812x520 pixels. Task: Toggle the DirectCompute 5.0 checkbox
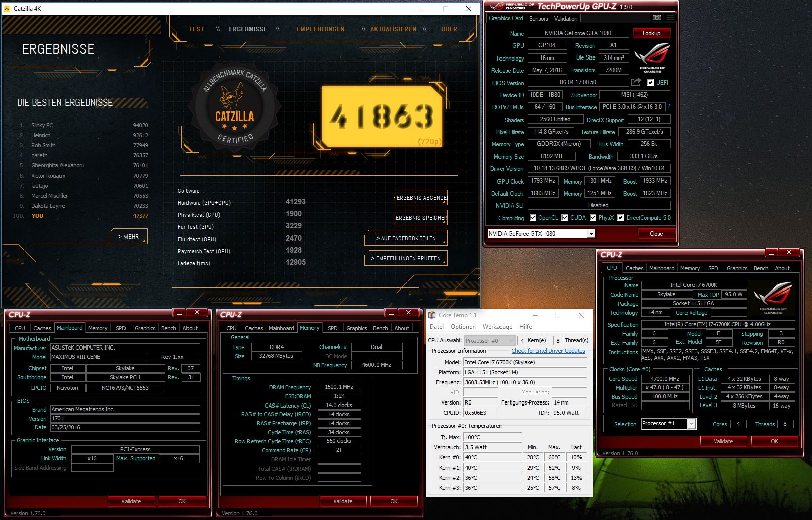[x=621, y=218]
